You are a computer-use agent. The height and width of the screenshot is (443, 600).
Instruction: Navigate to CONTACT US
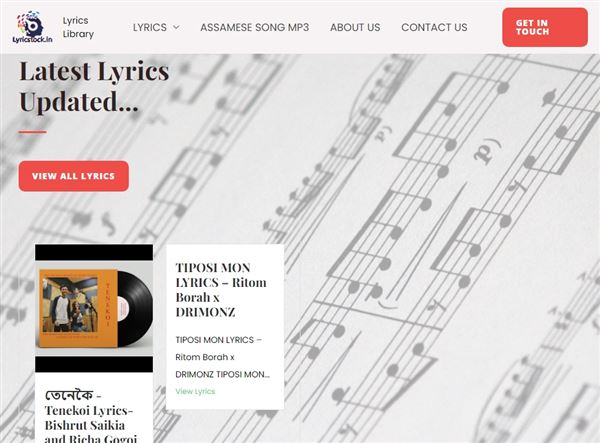[x=434, y=27]
